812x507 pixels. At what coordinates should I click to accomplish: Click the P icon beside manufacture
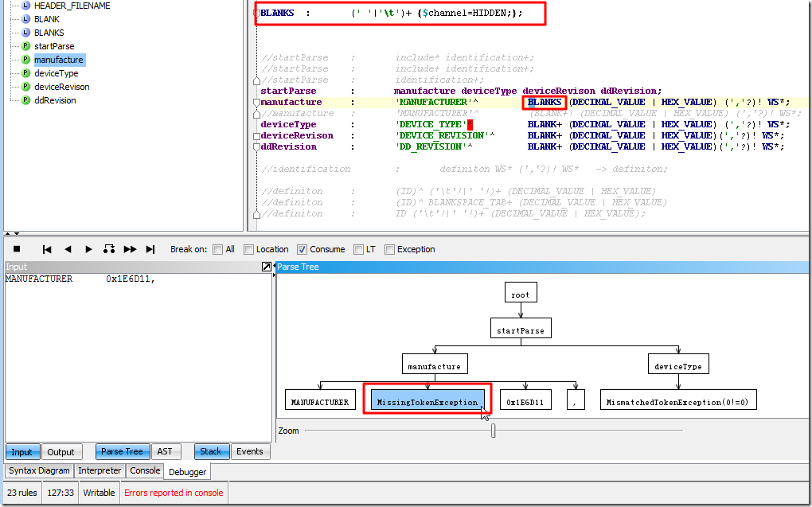[25, 60]
